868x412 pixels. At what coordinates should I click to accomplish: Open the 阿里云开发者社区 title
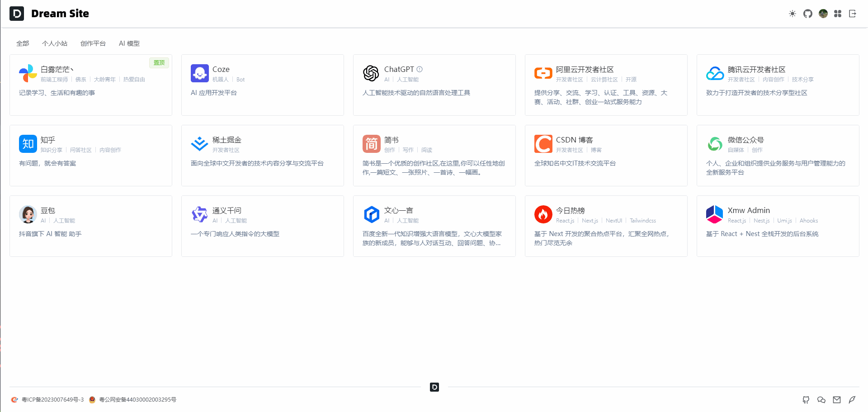click(x=585, y=69)
